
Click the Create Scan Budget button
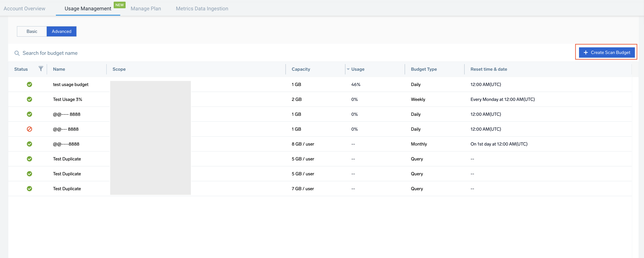pyautogui.click(x=607, y=53)
